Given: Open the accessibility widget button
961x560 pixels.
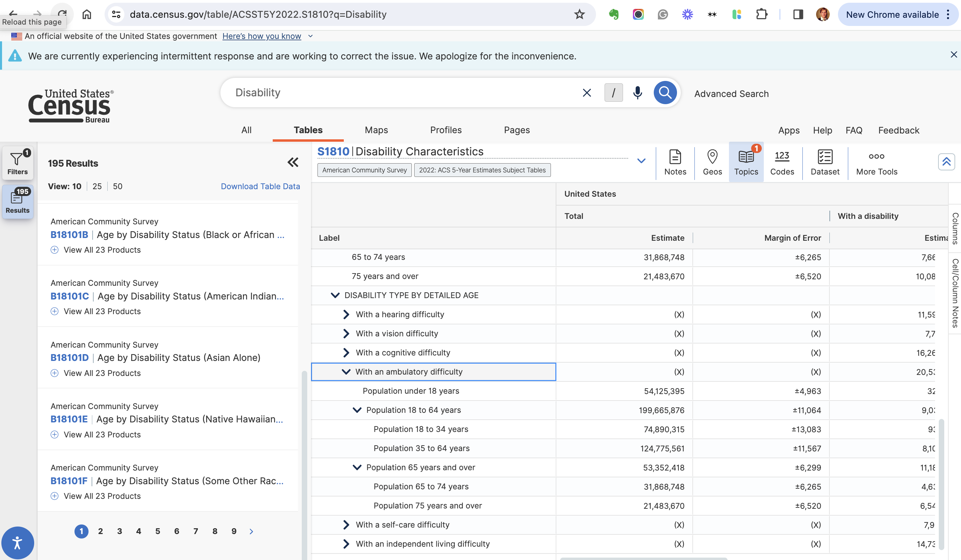Looking at the screenshot, I should tap(17, 543).
